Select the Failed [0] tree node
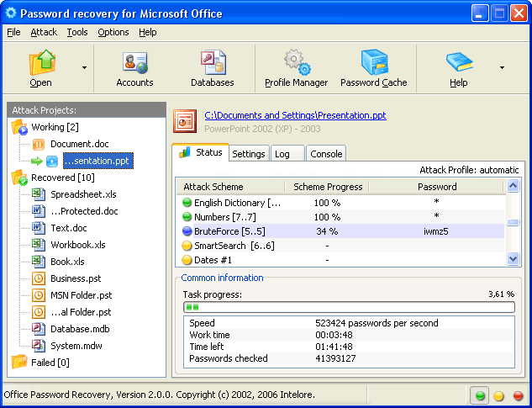Viewport: 532px width, 408px height. [x=50, y=363]
